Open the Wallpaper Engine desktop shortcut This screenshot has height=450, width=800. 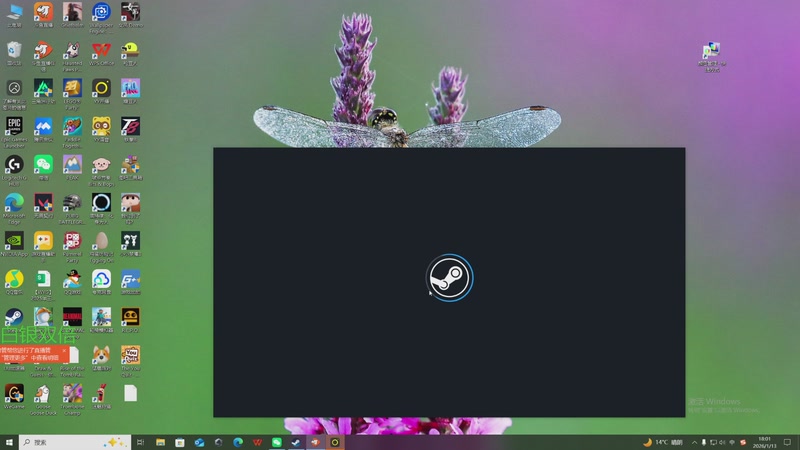click(101, 17)
